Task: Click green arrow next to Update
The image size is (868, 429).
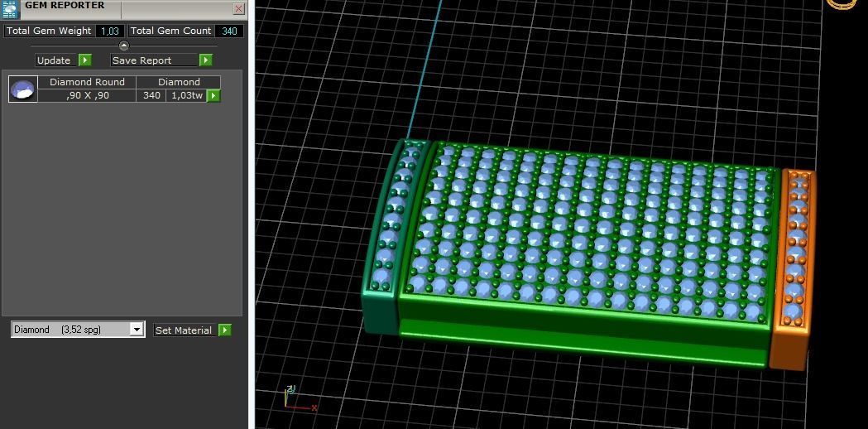Action: coord(84,60)
